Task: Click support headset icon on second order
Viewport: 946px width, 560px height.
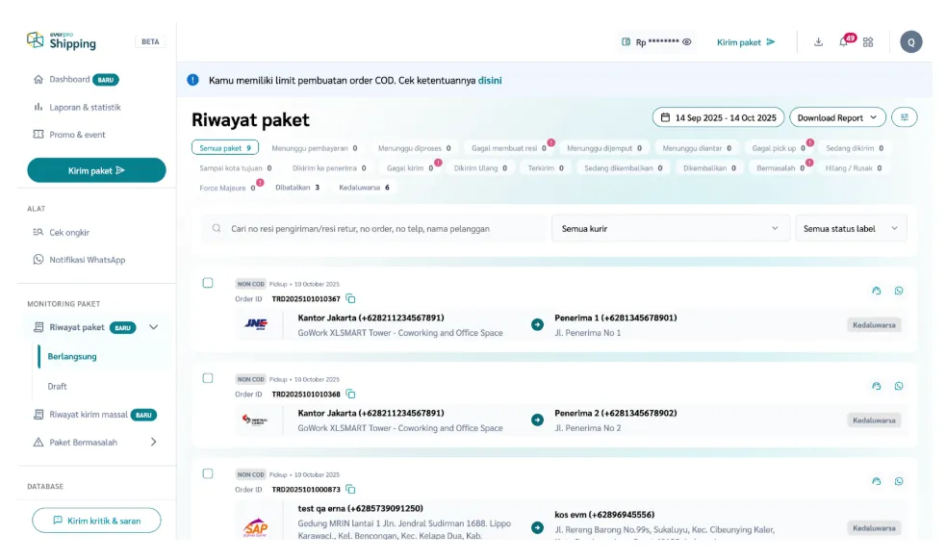Action: (877, 386)
